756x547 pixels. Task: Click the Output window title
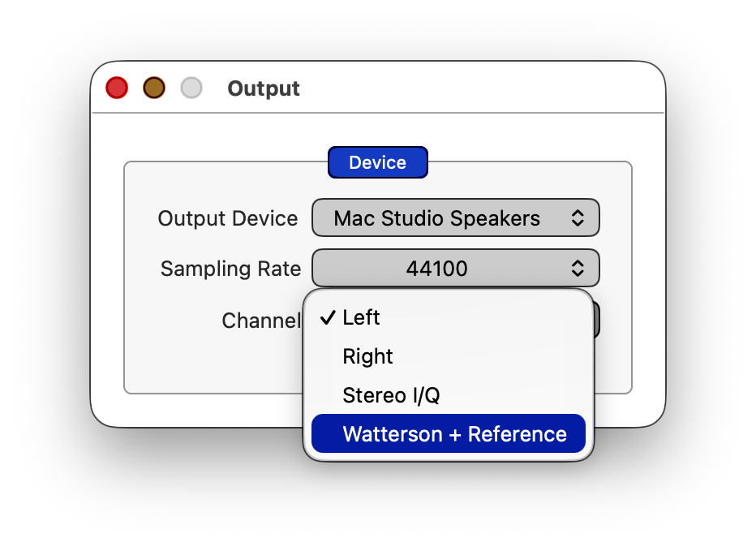[264, 88]
